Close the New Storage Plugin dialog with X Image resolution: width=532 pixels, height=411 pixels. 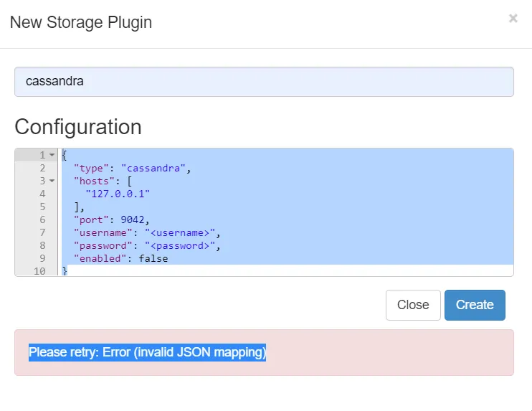click(513, 19)
